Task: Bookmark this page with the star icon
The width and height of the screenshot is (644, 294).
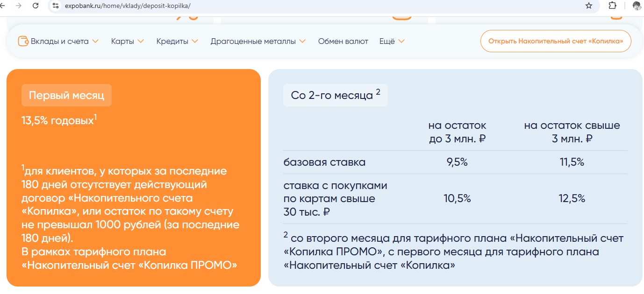Action: point(589,6)
